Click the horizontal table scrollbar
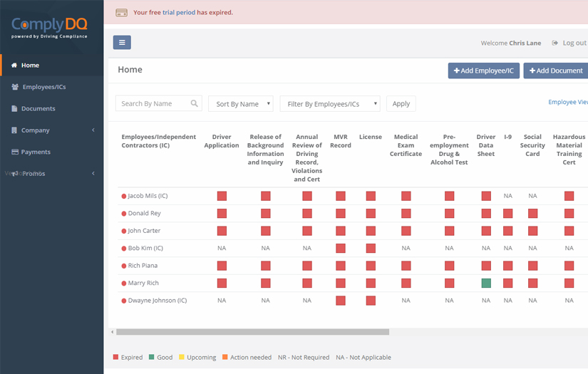 tap(252, 332)
